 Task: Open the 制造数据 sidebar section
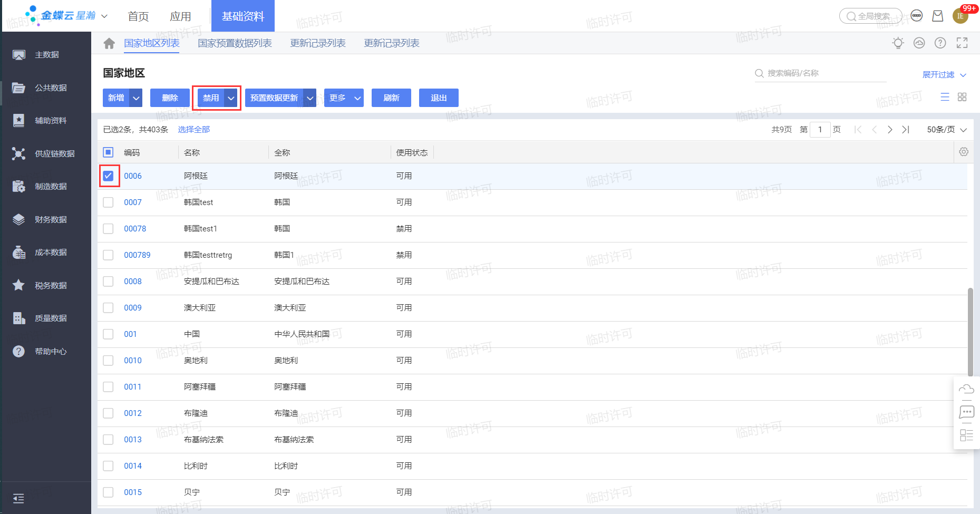pos(46,187)
